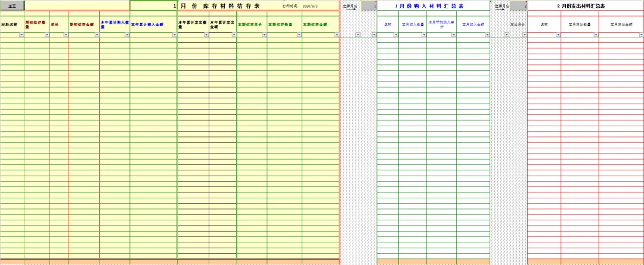Select the 本月发出数量 header cell
Viewport: 644px width, 265px height.
tap(580, 24)
